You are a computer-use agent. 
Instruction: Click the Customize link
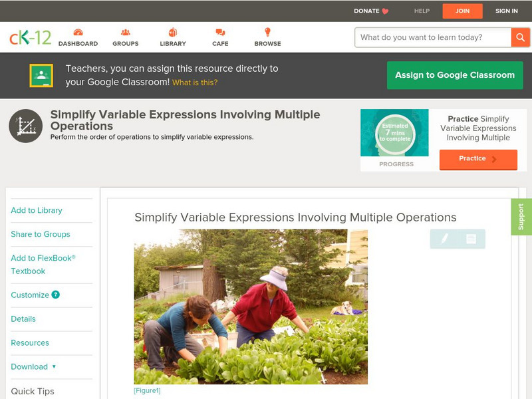click(x=30, y=295)
